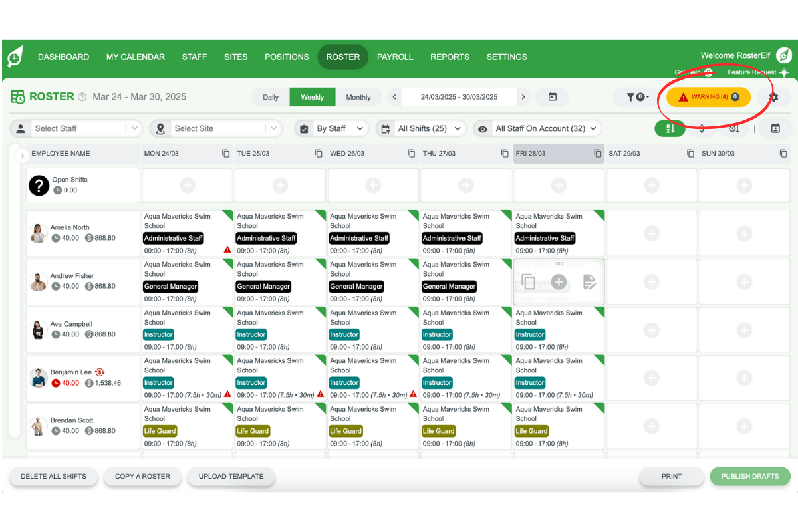Open the Payroll menu
798x532 pixels.
tap(395, 57)
